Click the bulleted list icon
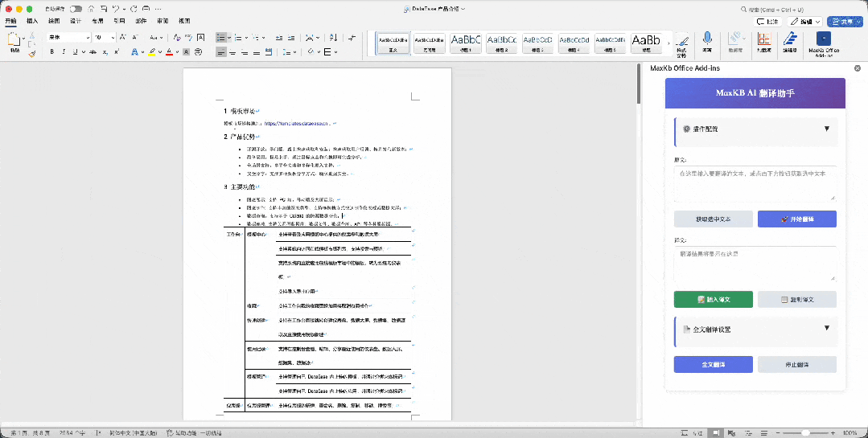The image size is (868, 438). (221, 37)
